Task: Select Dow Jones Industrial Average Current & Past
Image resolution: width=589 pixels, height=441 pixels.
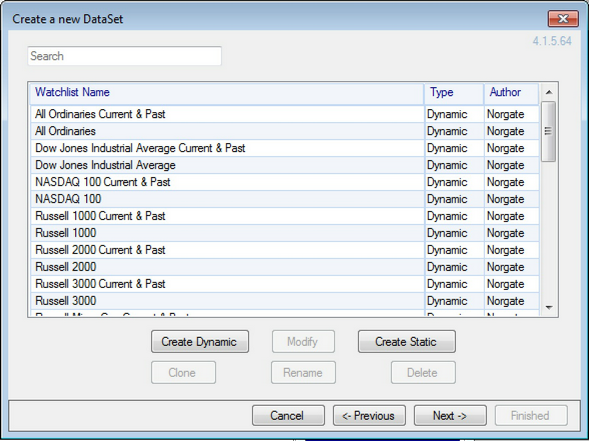Action: [x=285, y=148]
